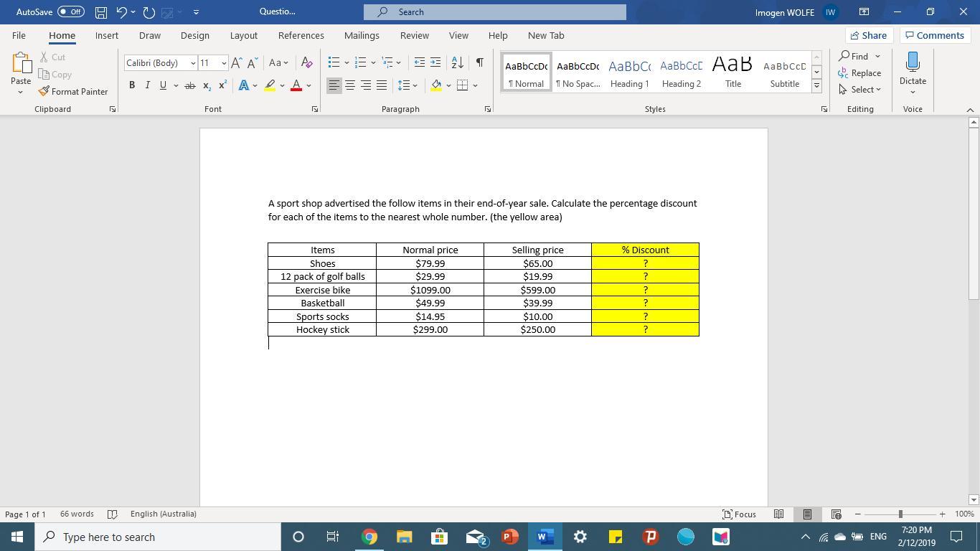
Task: Toggle Bold formatting
Action: tap(132, 85)
